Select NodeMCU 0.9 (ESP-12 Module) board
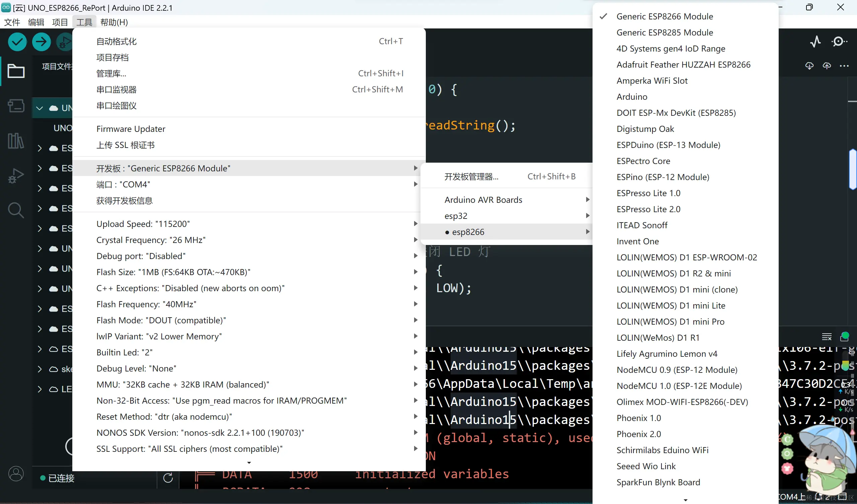The image size is (857, 504). [x=685, y=370]
